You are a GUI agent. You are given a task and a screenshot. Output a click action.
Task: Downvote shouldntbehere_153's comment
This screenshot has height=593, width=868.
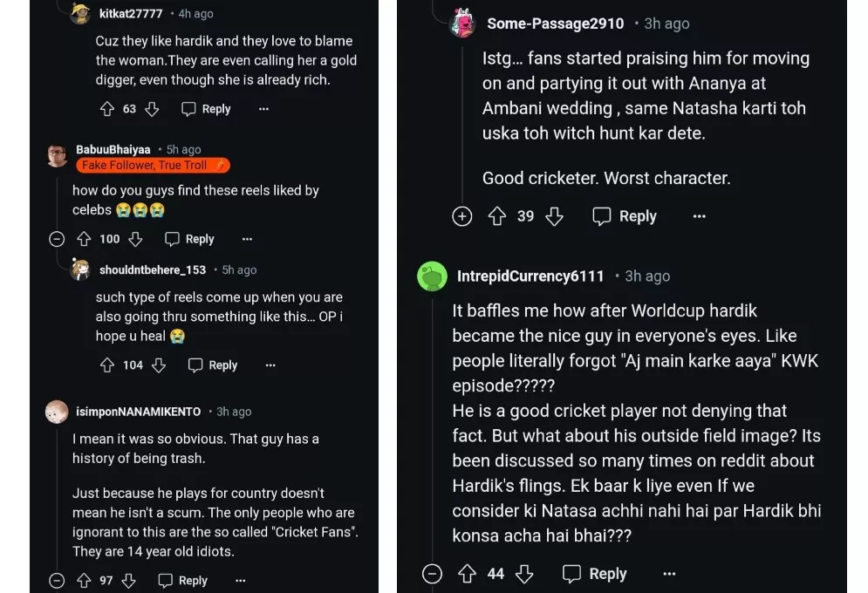click(159, 365)
